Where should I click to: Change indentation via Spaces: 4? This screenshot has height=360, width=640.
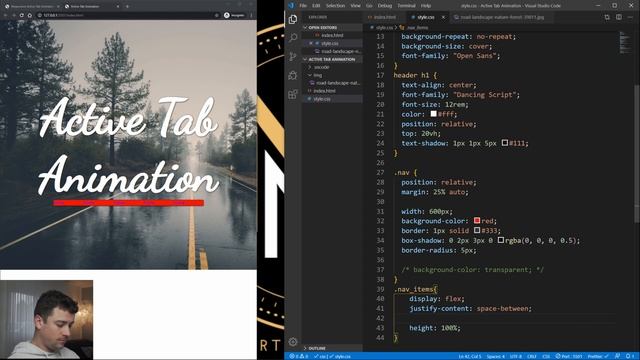click(496, 356)
